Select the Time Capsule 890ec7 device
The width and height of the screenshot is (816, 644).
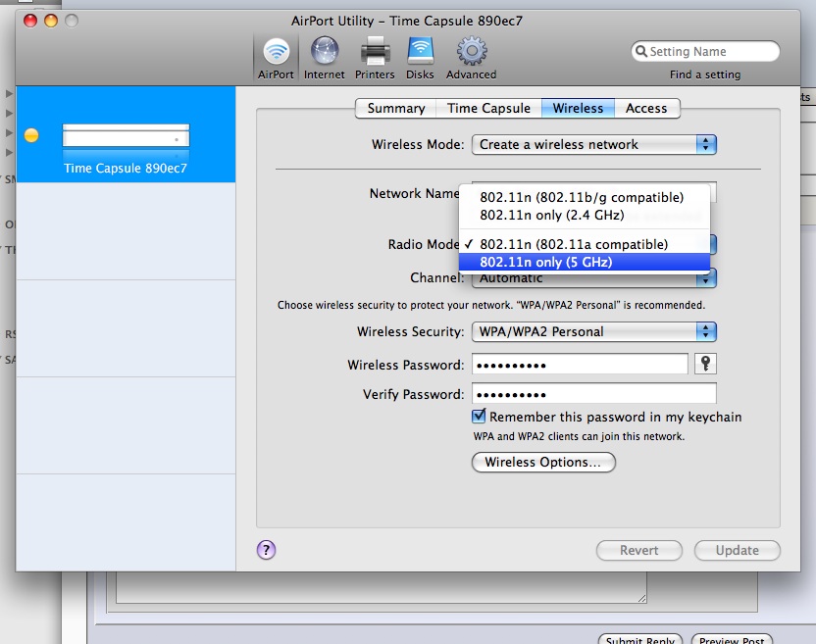126,134
